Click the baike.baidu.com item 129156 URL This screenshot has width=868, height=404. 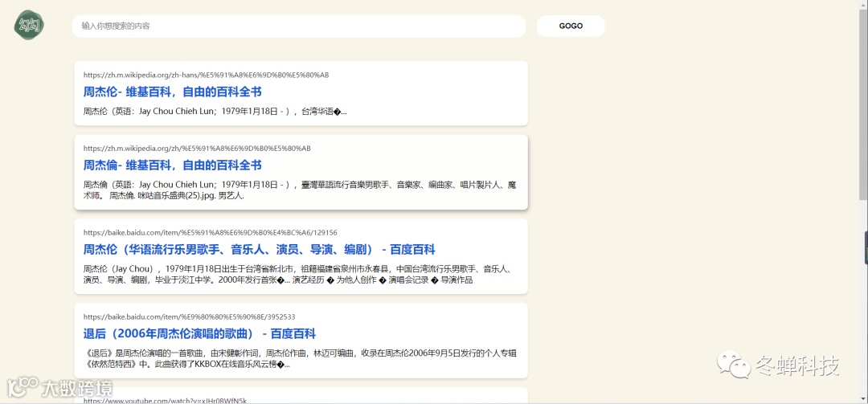pos(211,232)
